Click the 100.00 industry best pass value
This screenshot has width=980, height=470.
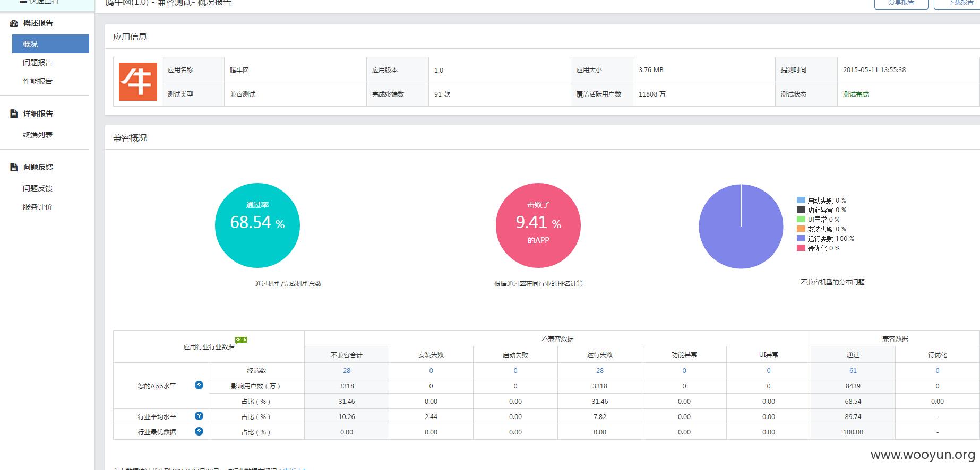853,432
